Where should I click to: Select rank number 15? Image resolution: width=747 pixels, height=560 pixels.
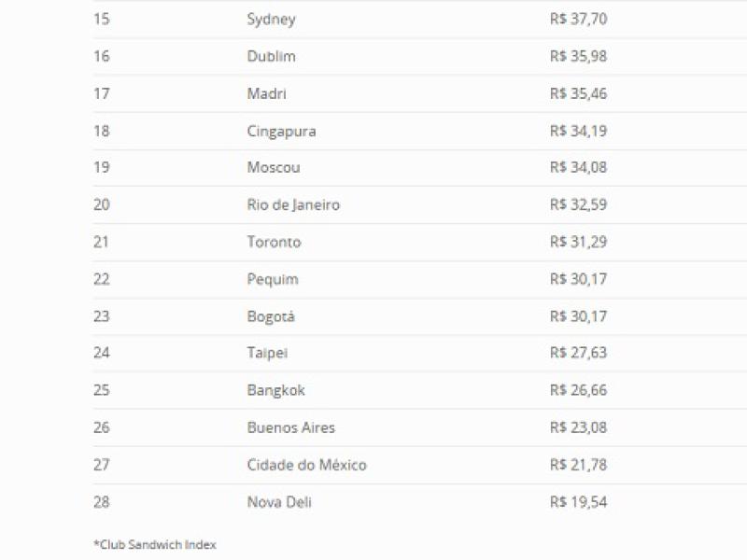(101, 20)
